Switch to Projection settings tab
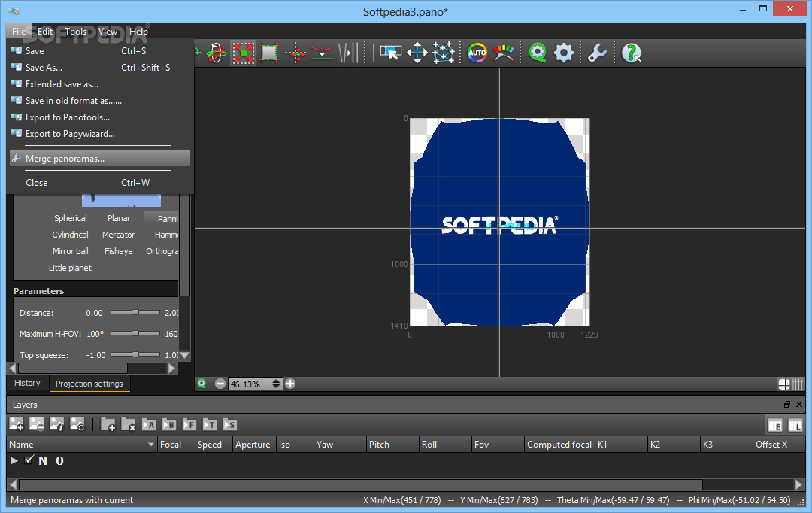812x513 pixels. (89, 384)
